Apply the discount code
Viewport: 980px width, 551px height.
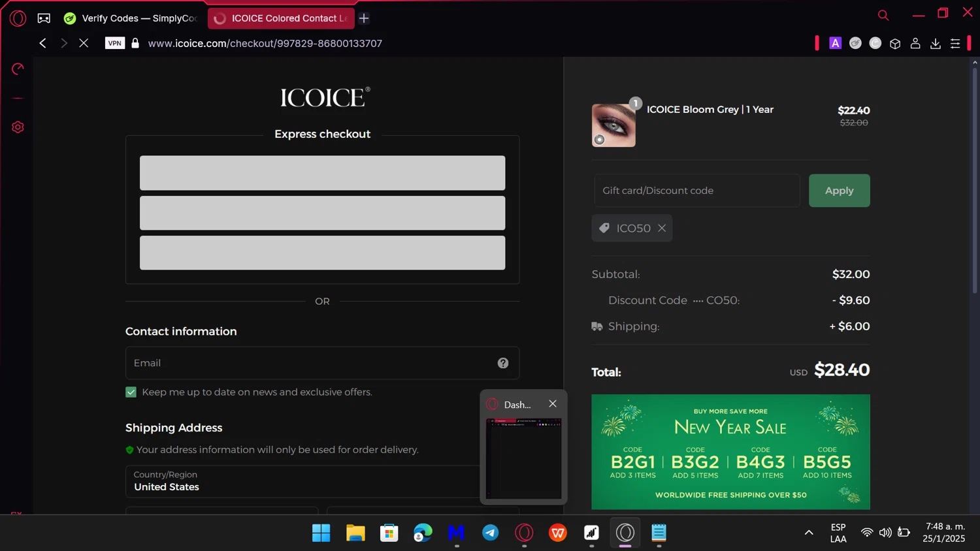coord(839,191)
